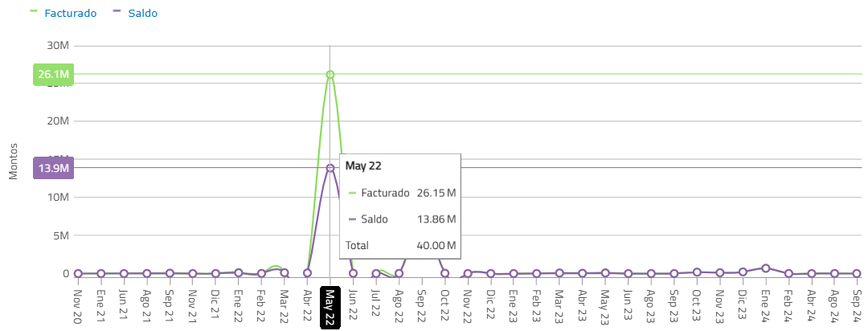Viewport: 868px width, 331px height.
Task: Select the Ene 22 data point
Action: [x=238, y=273]
